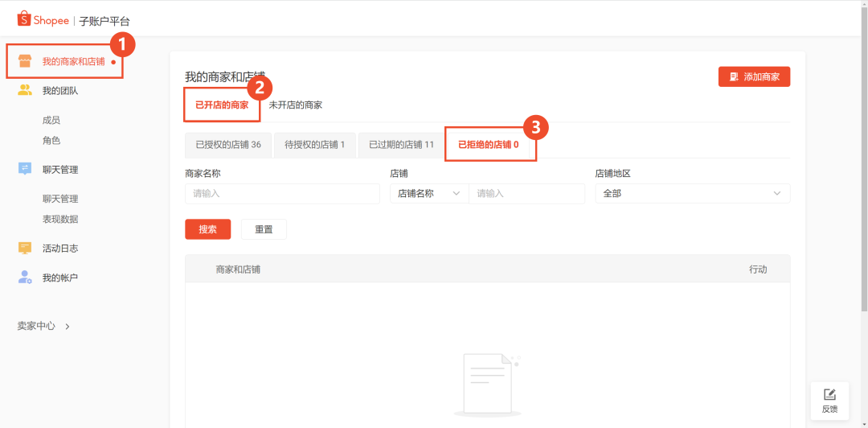The image size is (868, 428).
Task: Click the 我的团队 team icon
Action: click(x=25, y=90)
